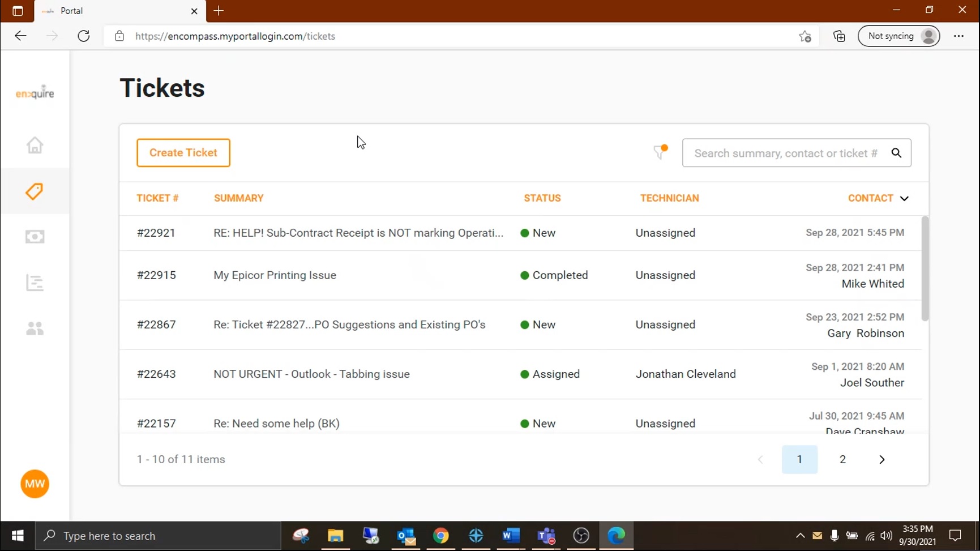Open ticket #22921 summary link

(x=357, y=233)
